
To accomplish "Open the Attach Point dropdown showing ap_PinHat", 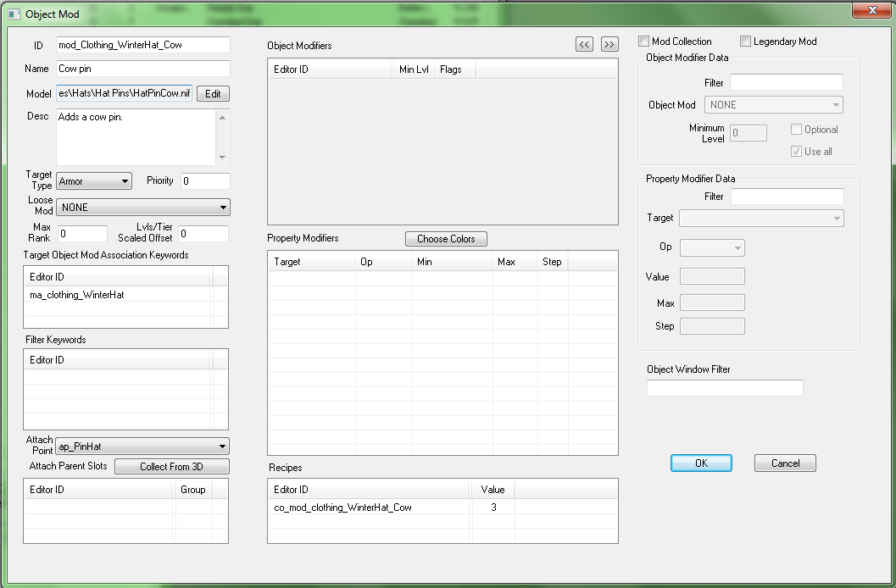I will [142, 447].
